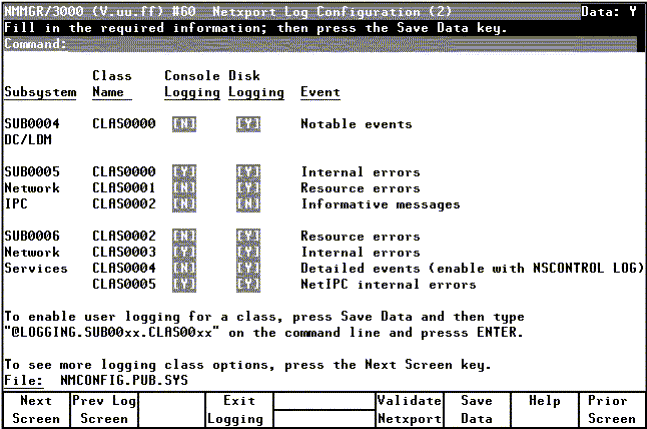Click the @LOGGING.SUB00xx.CLAS00xx instruction text

point(112,332)
